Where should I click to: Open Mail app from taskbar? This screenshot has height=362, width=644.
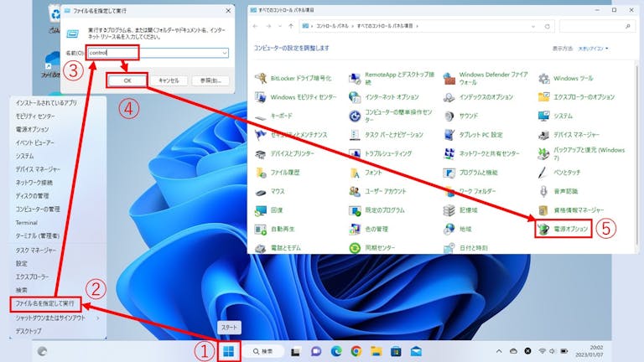(x=416, y=351)
